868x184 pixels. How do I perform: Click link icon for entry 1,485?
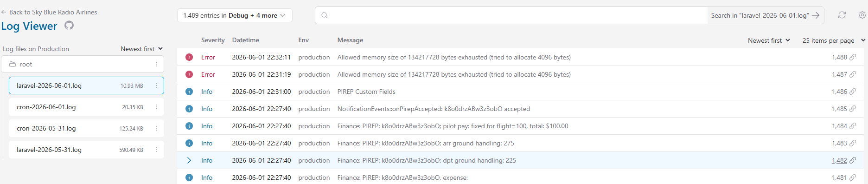[853, 109]
